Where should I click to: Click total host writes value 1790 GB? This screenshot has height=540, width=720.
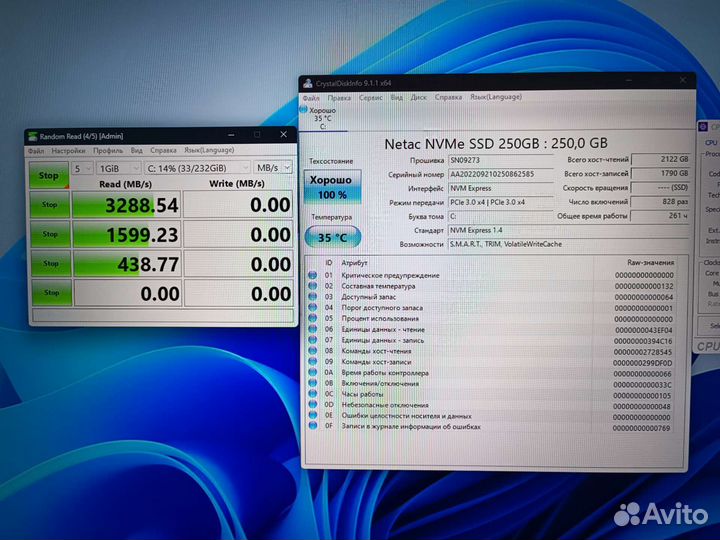click(661, 174)
